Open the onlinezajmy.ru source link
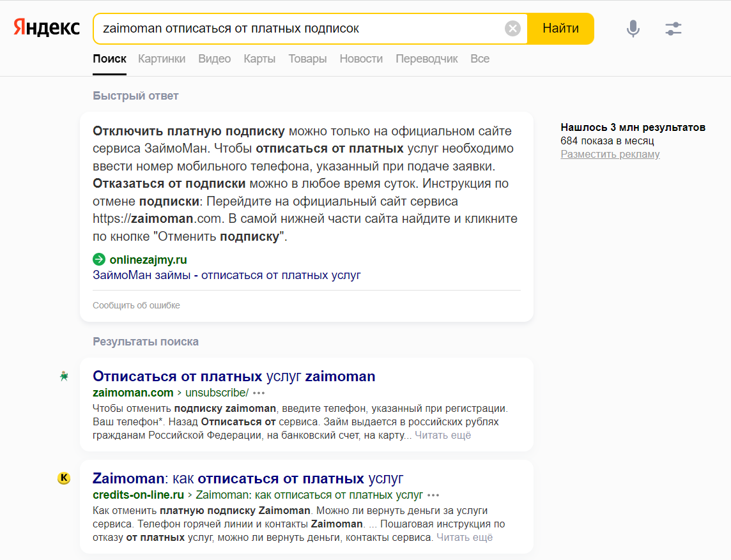The height and width of the screenshot is (560, 731). point(148,259)
